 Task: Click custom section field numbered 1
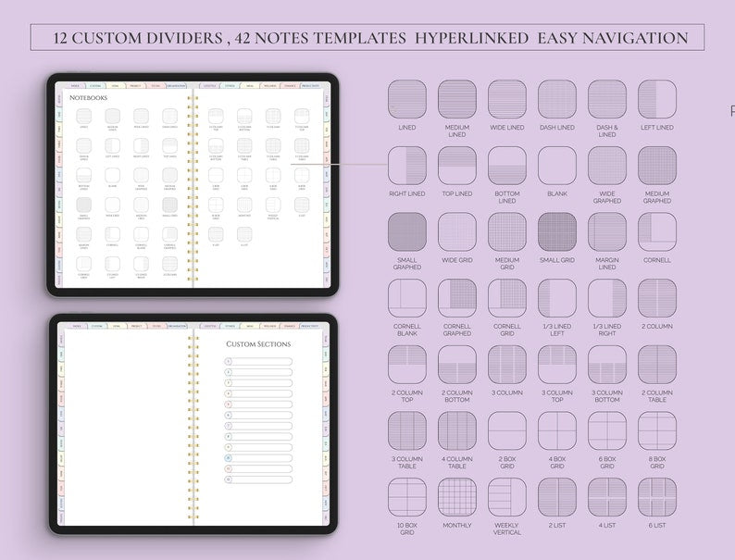tap(258, 361)
